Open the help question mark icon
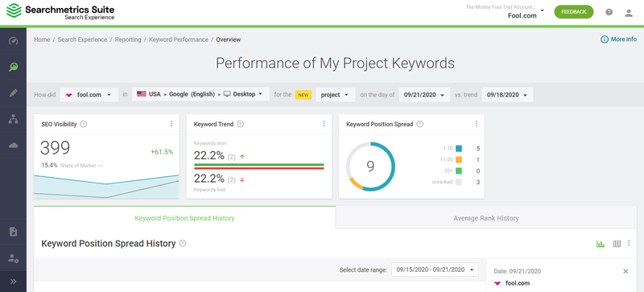Viewport: 644px width, 292px height. tap(609, 12)
